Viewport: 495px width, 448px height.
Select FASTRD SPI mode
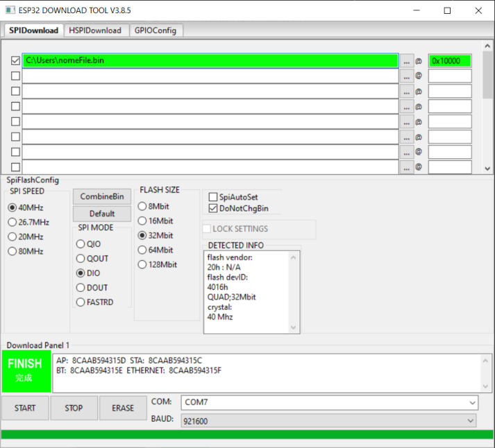tap(94, 302)
